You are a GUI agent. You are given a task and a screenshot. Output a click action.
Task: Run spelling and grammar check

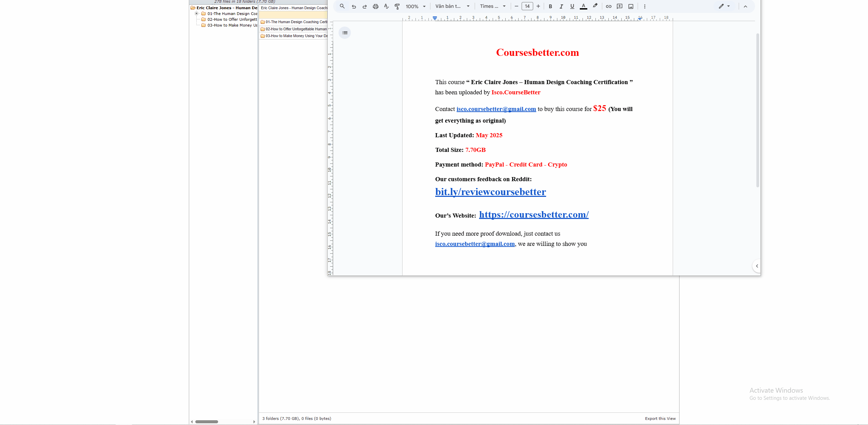[x=387, y=6]
